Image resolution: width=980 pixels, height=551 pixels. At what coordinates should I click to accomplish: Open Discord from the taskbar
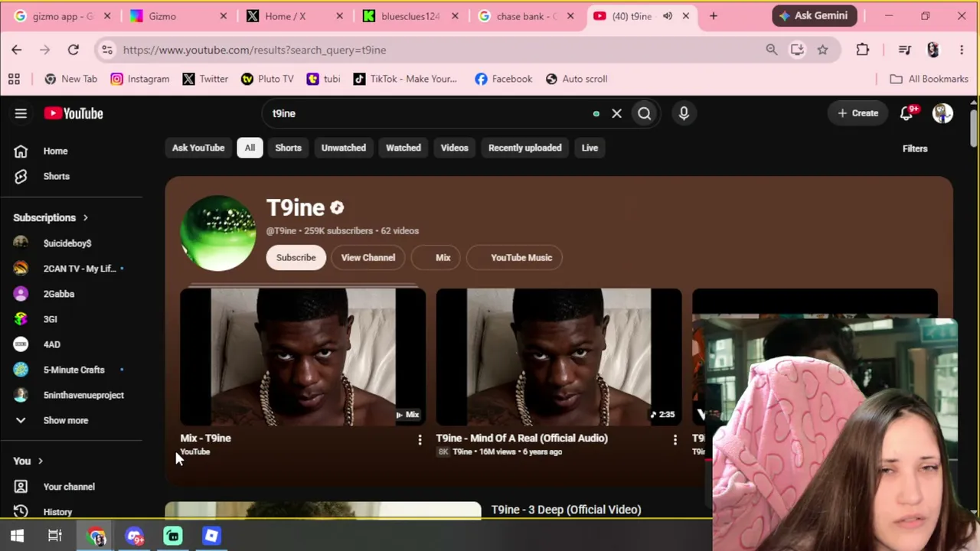click(135, 536)
